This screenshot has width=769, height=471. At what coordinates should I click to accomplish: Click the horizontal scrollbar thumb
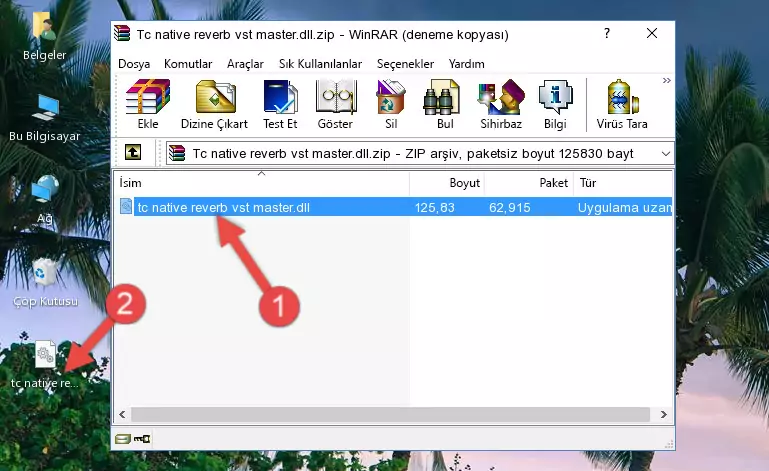coord(390,415)
